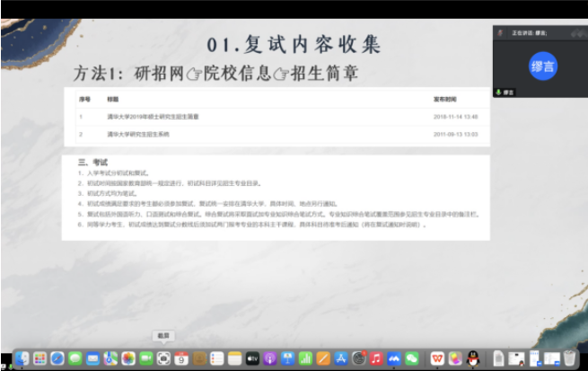Click the 发布时间 column header
Screen dimensions: 588x371
tap(444, 100)
